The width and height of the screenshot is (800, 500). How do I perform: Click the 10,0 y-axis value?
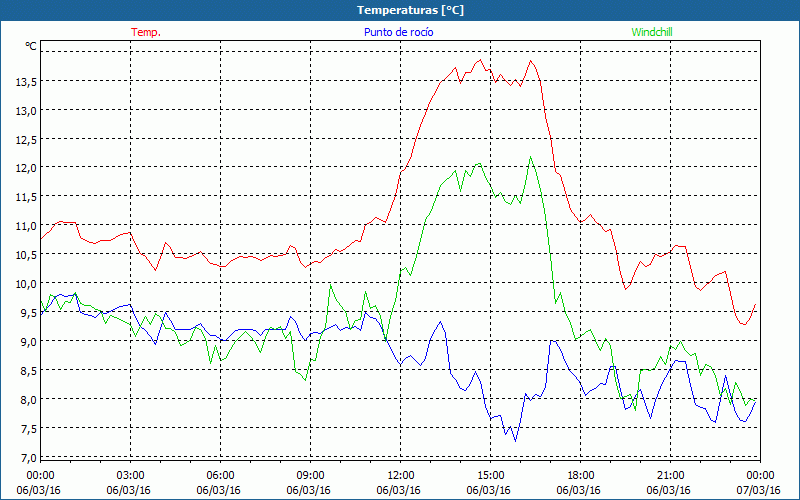point(26,284)
